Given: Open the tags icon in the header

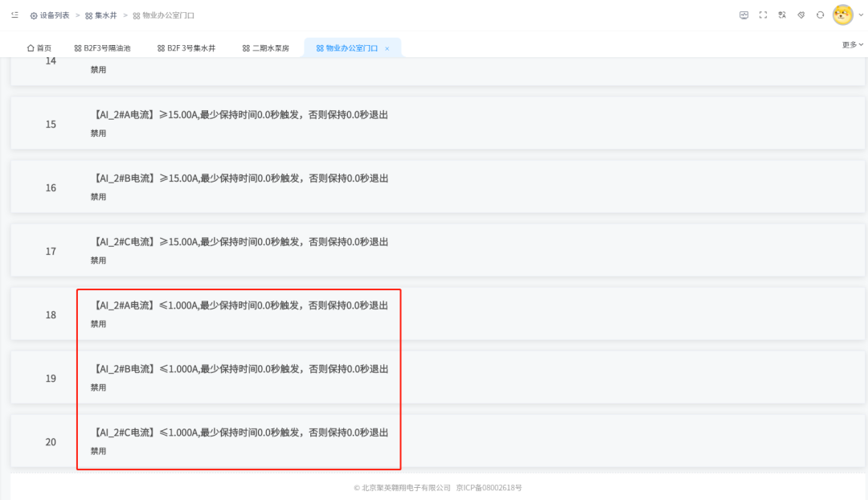Looking at the screenshot, I should 801,14.
